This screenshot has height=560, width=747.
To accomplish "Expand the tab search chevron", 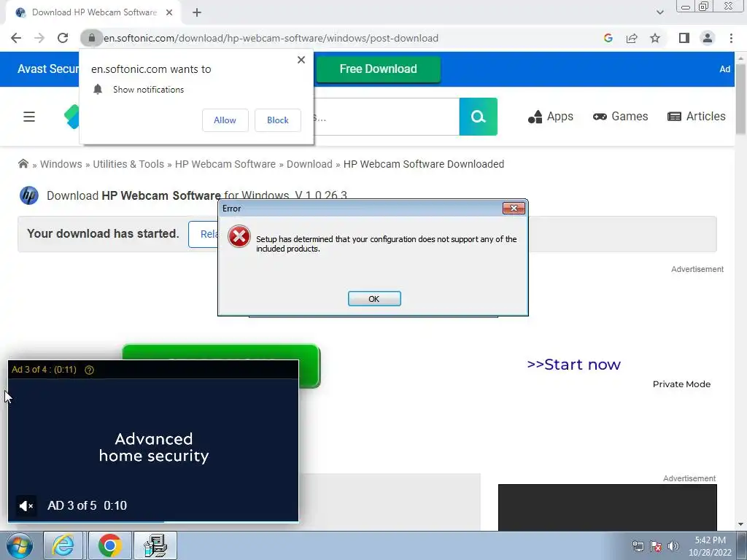I will pos(659,12).
